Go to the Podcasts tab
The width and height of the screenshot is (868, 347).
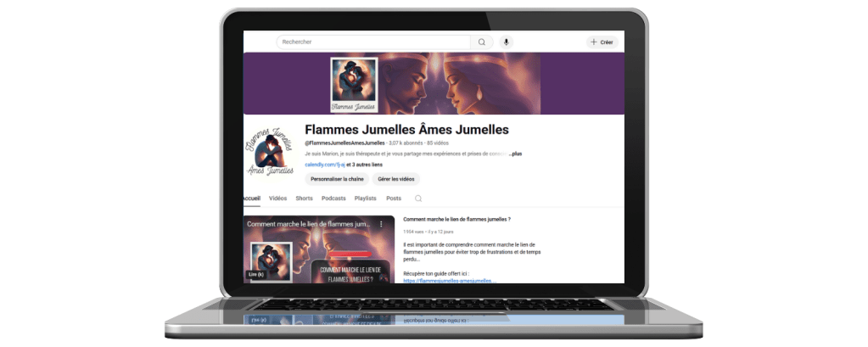[333, 198]
